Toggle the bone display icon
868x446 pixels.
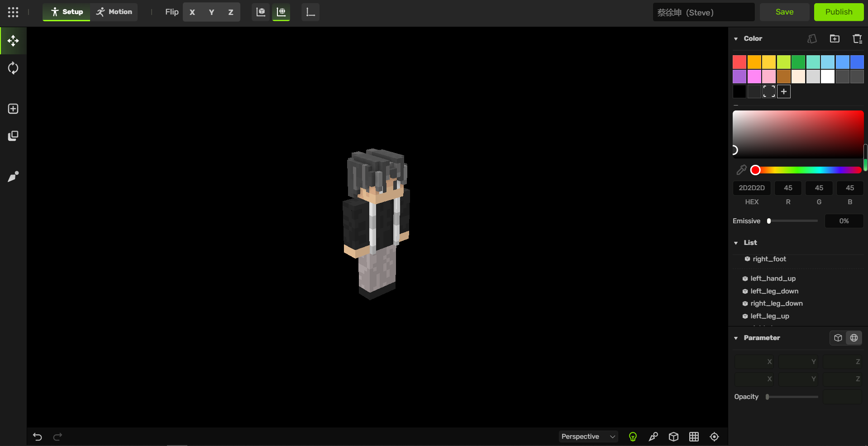(x=653, y=436)
